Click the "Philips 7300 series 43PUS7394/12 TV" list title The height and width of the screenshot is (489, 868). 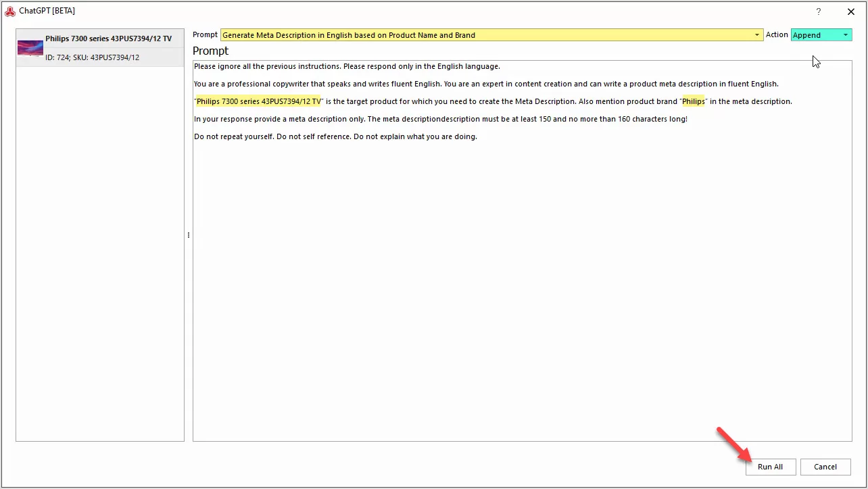tap(108, 38)
